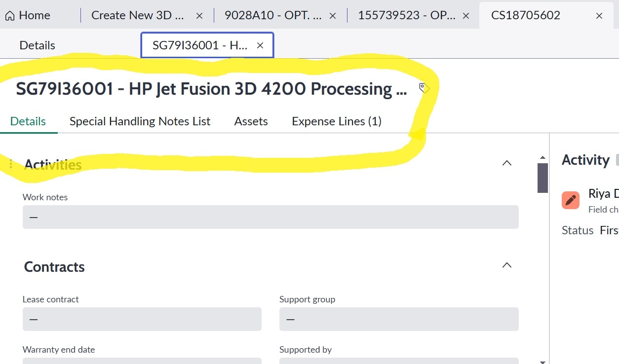Click the Support group field
The image size is (619, 364).
[x=399, y=319]
